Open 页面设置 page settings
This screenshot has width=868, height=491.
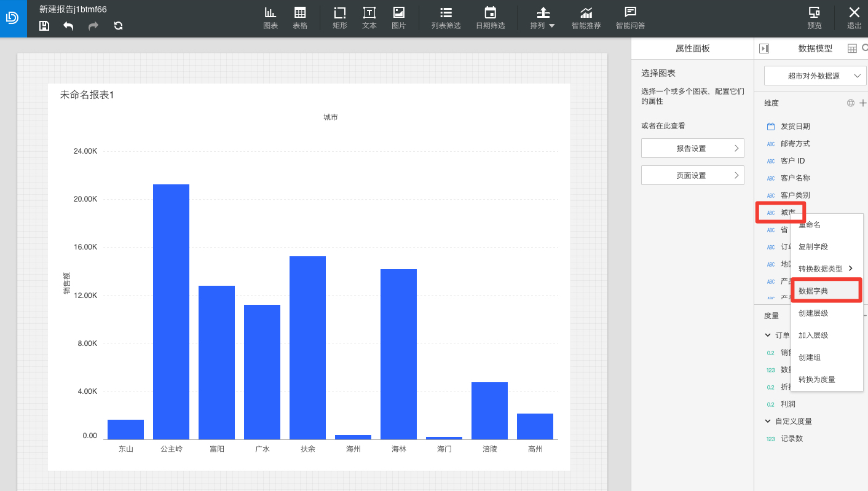point(693,175)
